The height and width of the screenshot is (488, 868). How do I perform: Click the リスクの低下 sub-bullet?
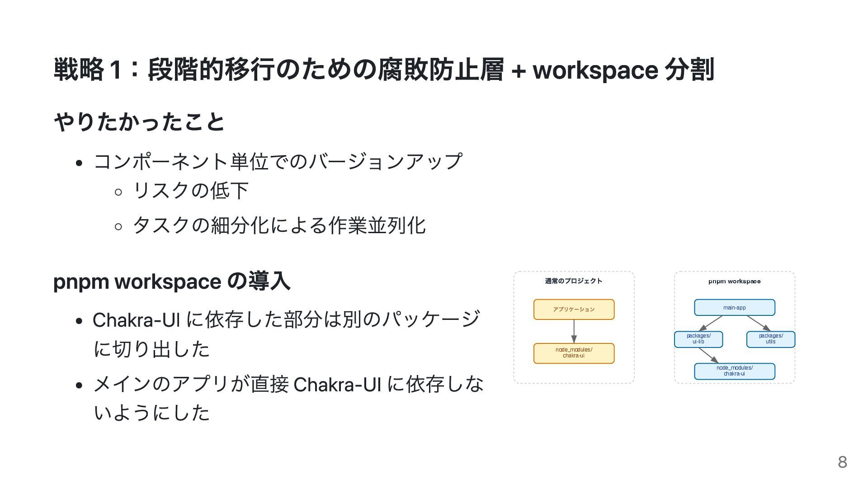point(190,191)
